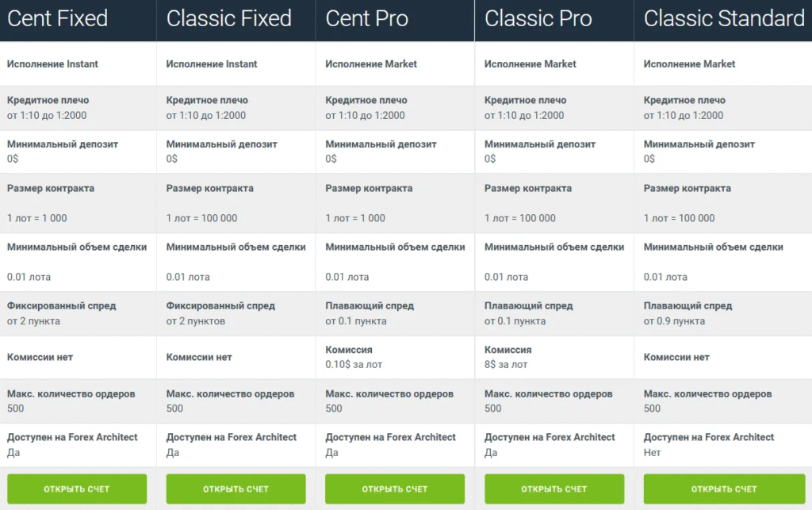
Task: Select от 2 пунктов spread in Classic Fixed
Action: coord(196,321)
